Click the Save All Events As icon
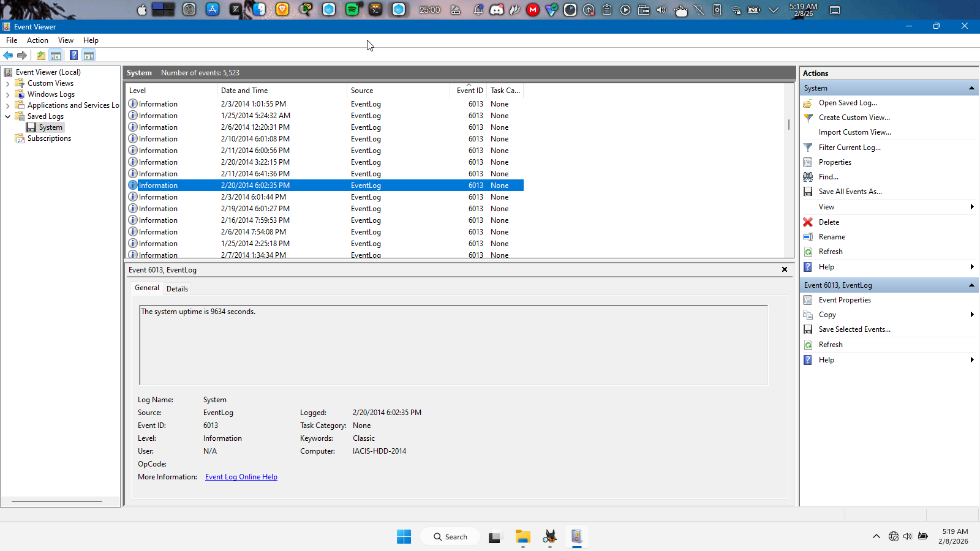This screenshot has width=980, height=551. (x=808, y=192)
